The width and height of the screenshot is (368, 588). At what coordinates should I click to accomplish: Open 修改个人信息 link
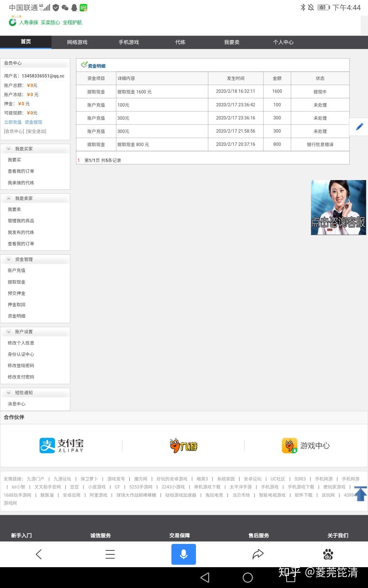(21, 343)
